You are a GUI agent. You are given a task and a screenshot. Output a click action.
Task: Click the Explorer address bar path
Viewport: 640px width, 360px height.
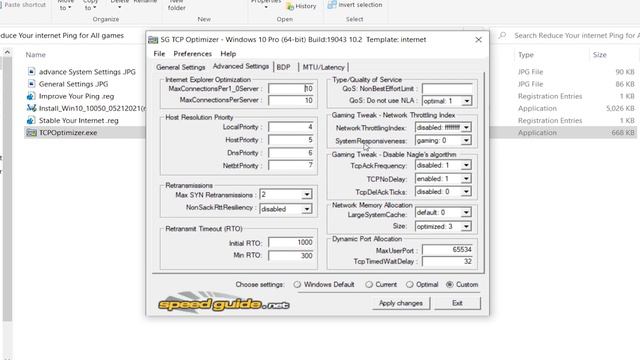62,36
